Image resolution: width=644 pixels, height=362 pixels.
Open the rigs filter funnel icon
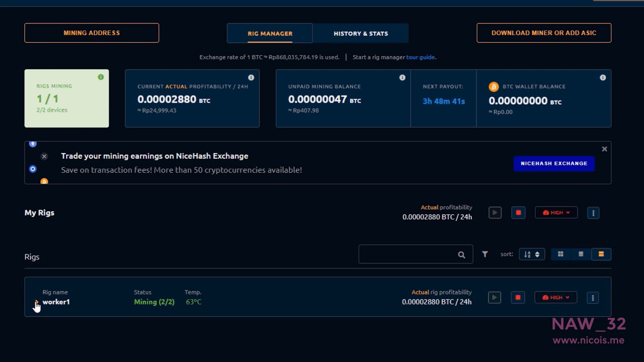[485, 254]
